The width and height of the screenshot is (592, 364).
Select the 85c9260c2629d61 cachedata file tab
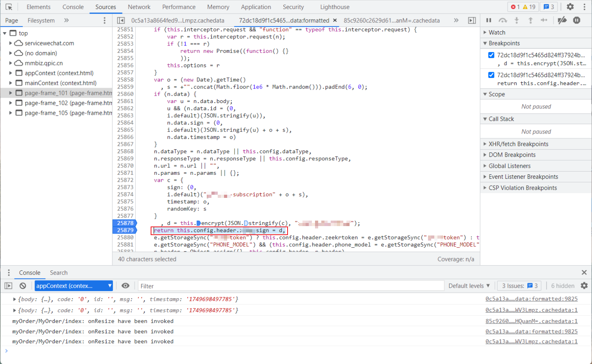click(392, 20)
